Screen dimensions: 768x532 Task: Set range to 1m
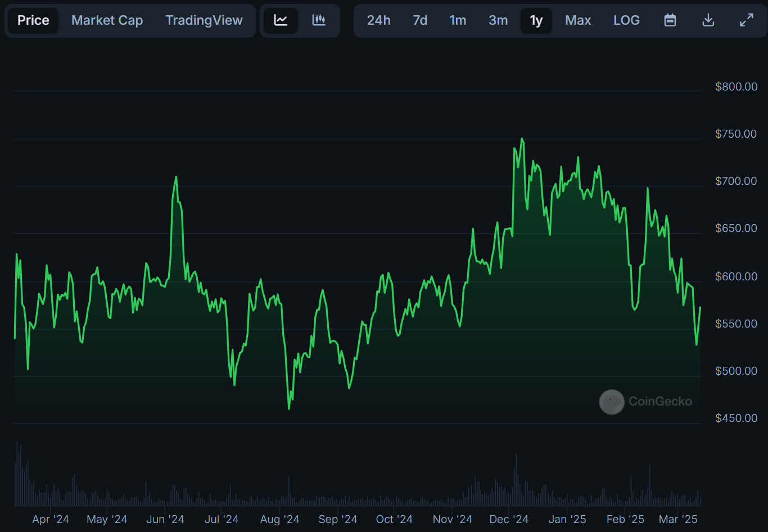pos(458,20)
